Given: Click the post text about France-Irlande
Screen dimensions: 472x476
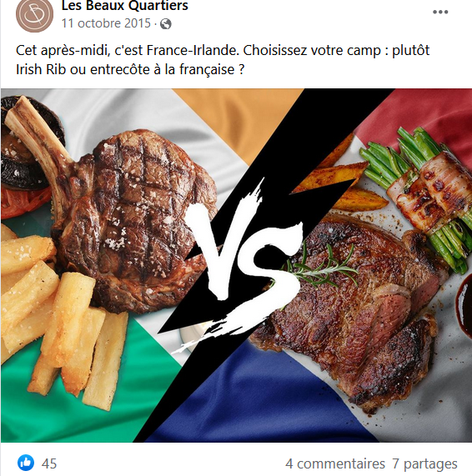Looking at the screenshot, I should 223,60.
